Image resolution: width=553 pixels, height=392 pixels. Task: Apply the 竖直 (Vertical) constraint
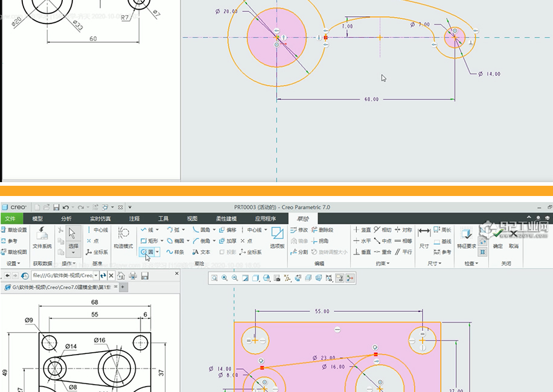click(x=362, y=230)
